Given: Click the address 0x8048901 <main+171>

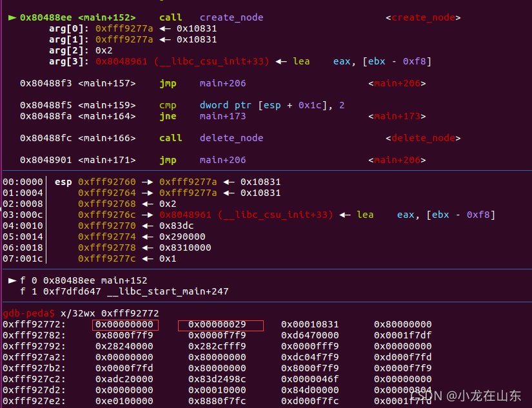Looking at the screenshot, I should [77, 160].
